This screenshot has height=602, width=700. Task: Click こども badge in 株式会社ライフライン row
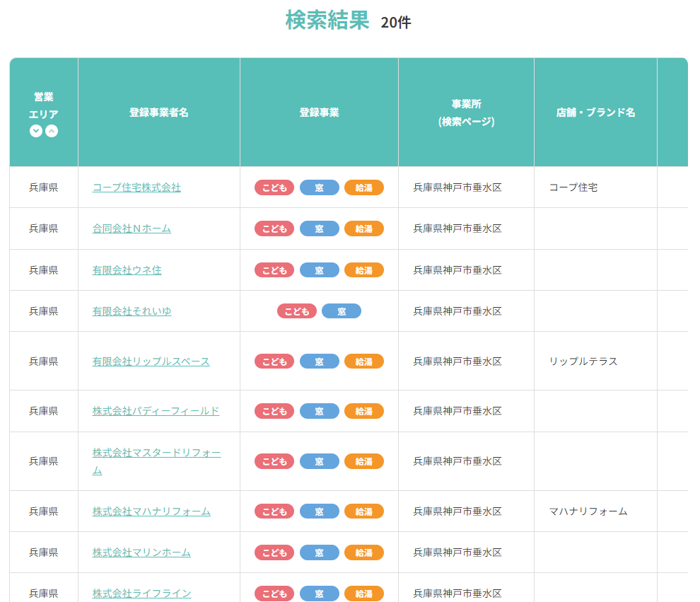click(x=274, y=594)
